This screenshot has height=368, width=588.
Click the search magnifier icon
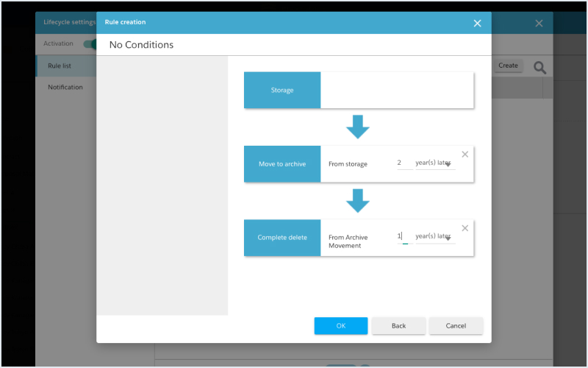(539, 68)
